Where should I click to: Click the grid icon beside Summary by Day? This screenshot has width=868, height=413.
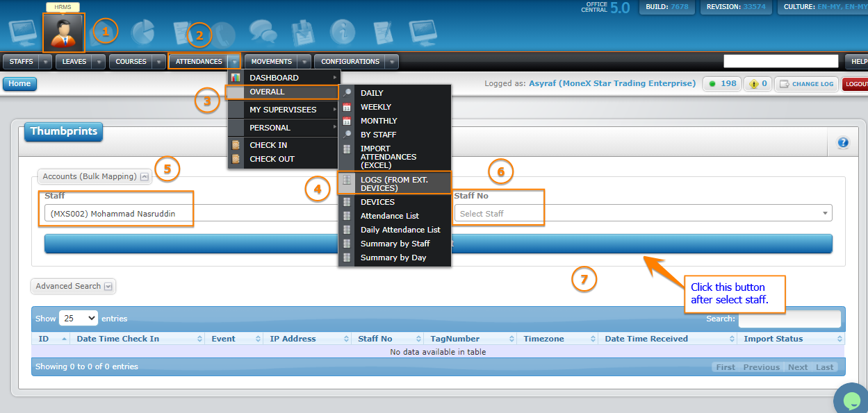coord(347,258)
